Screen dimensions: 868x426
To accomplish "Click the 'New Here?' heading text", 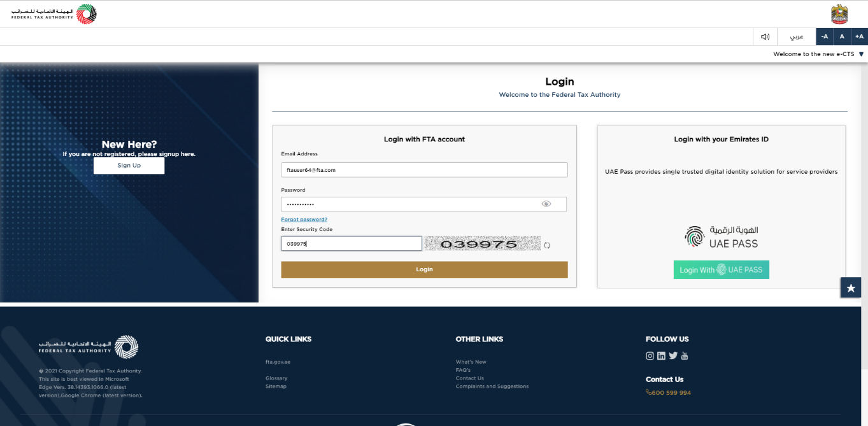I will (129, 145).
